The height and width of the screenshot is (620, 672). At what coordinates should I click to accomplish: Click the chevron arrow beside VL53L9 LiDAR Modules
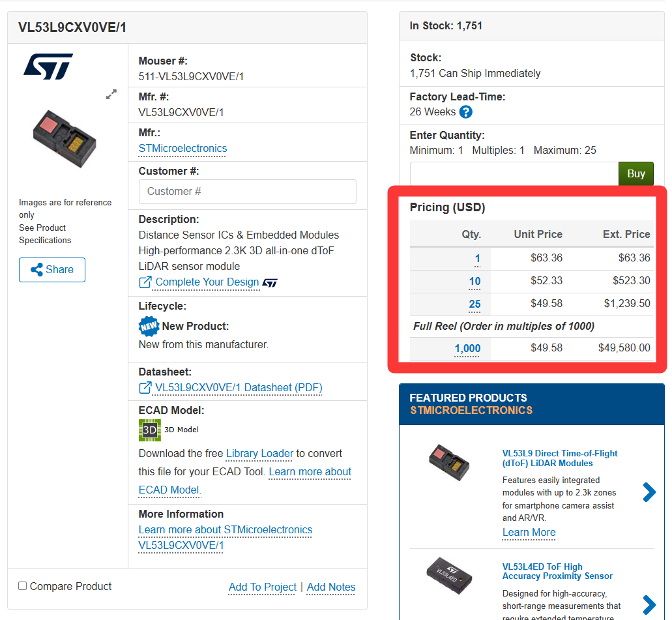click(x=649, y=492)
